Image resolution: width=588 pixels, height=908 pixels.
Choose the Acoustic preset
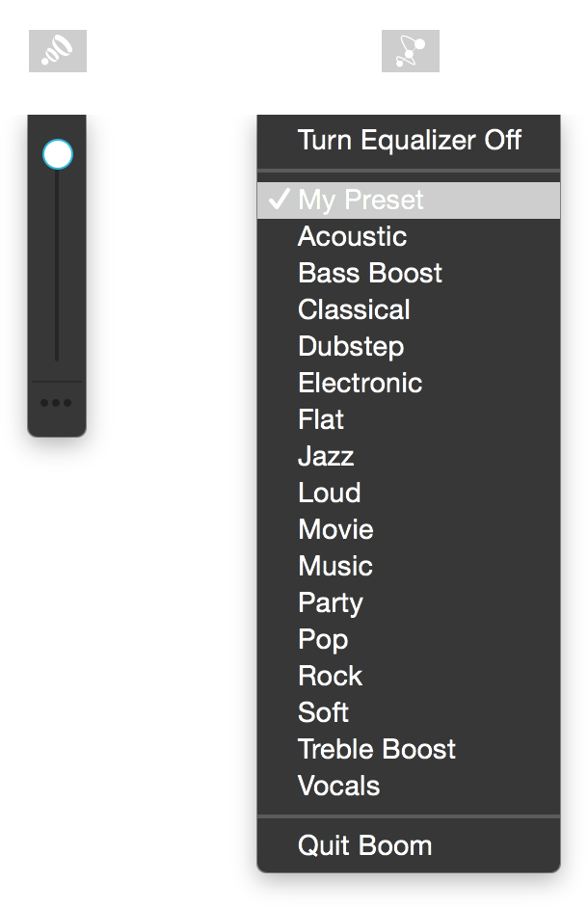[409, 237]
